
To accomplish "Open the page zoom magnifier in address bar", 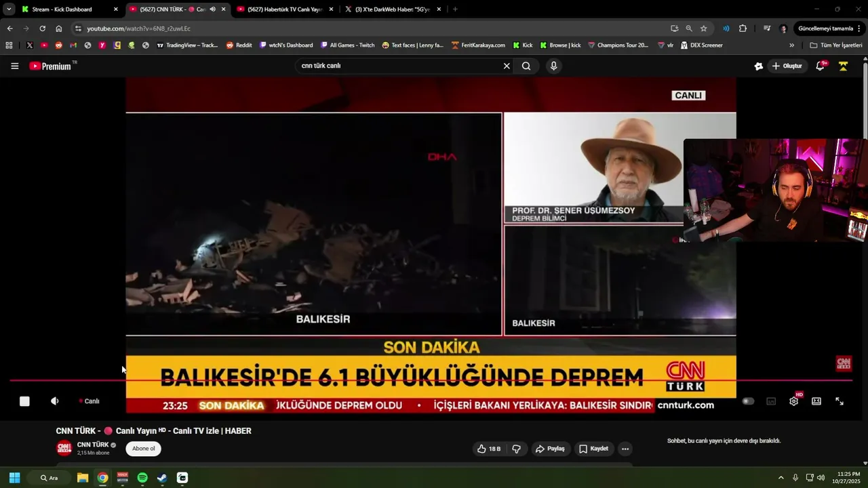I will click(689, 28).
